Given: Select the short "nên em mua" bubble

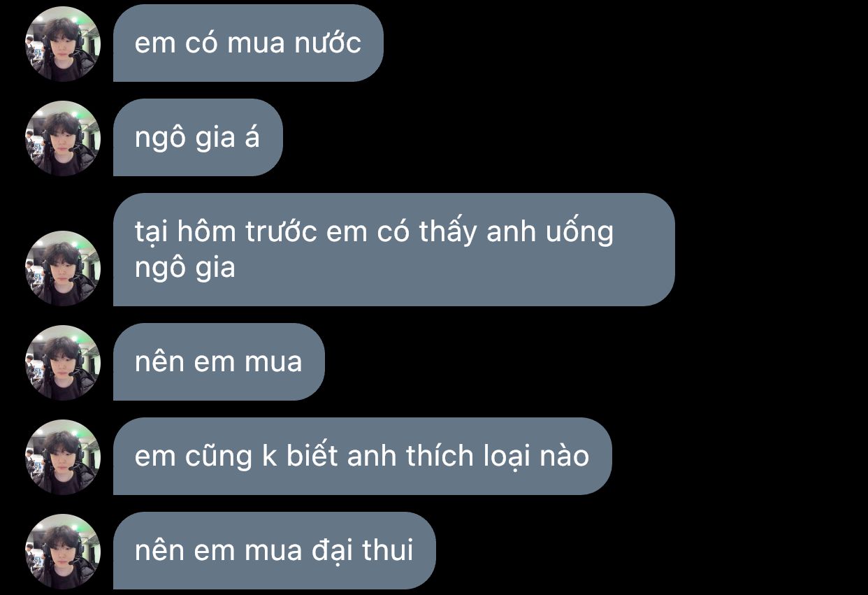Looking at the screenshot, I should tap(219, 362).
